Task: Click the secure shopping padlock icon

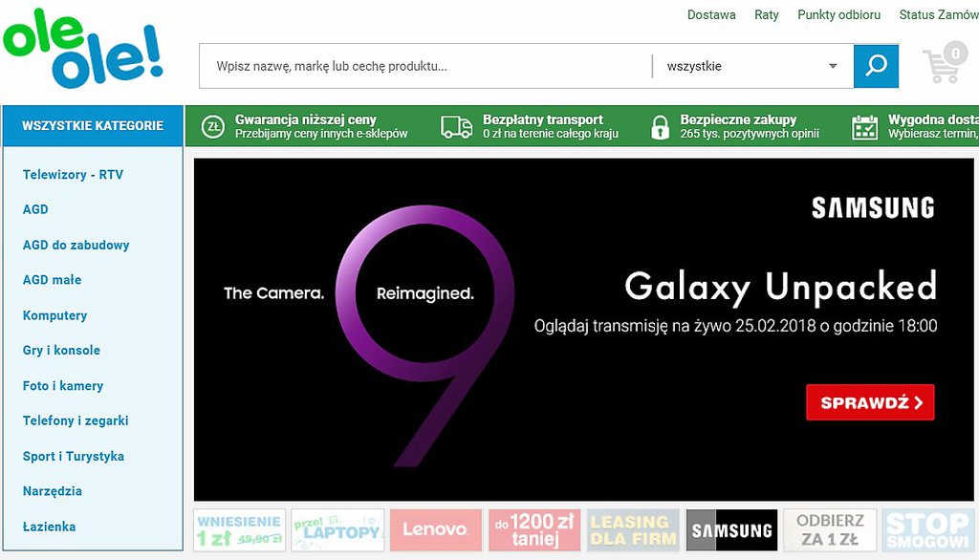Action: point(660,126)
